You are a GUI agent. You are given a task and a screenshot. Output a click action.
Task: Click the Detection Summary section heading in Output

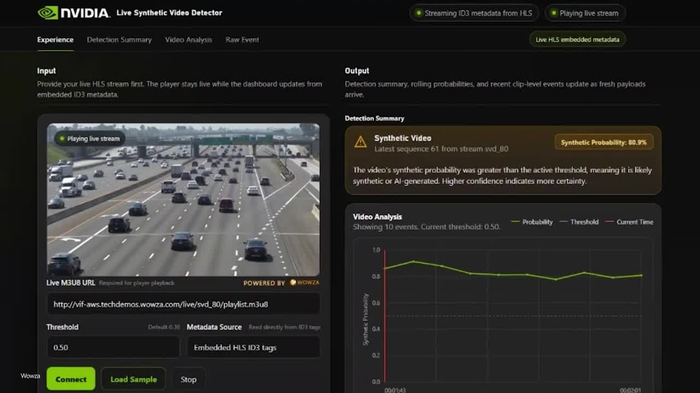tap(374, 118)
